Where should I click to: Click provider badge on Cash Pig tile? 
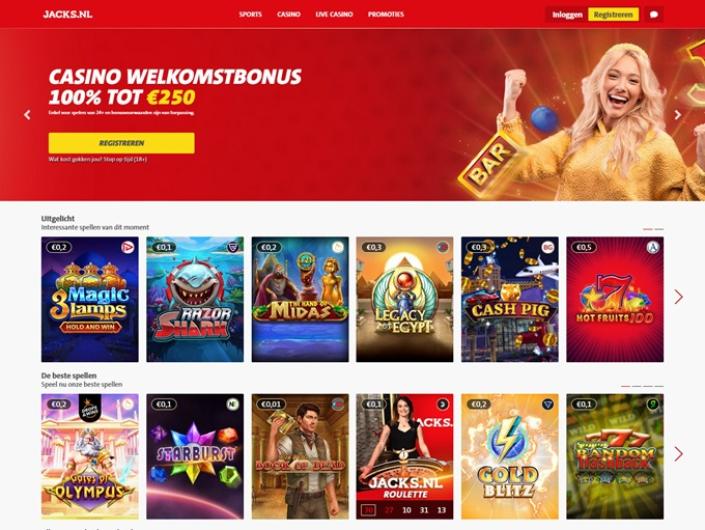(x=548, y=247)
